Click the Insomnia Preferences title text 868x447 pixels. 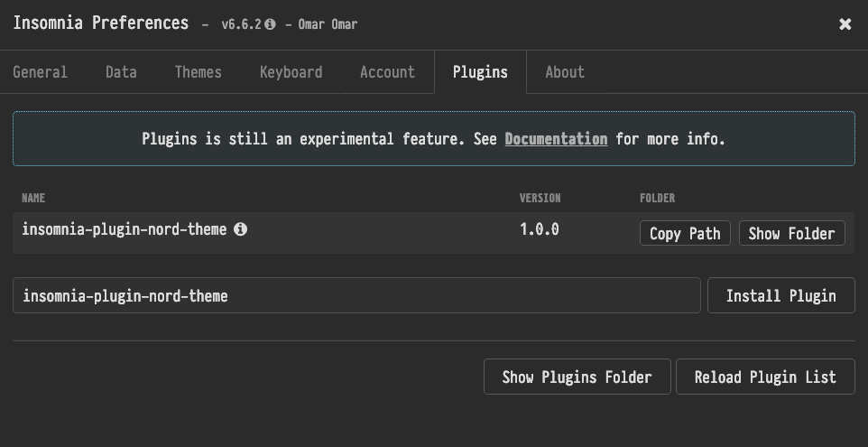(x=101, y=23)
